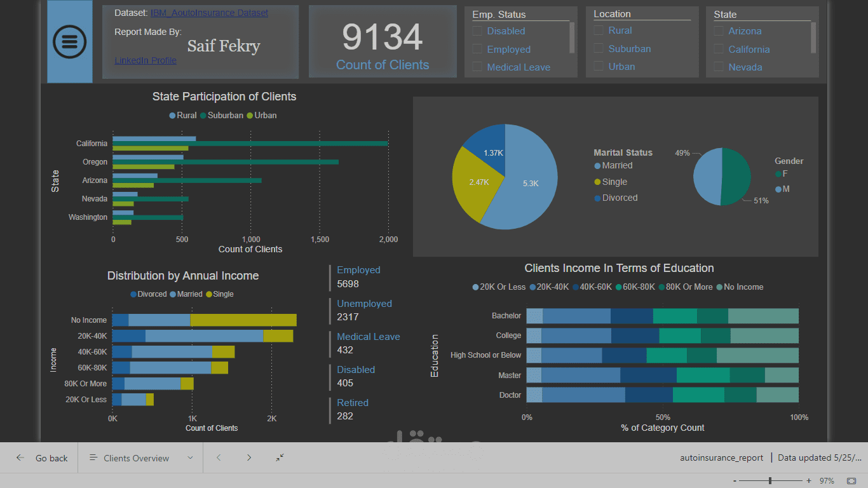The height and width of the screenshot is (488, 868).
Task: Click the State Participation of Clients title
Action: click(x=224, y=97)
